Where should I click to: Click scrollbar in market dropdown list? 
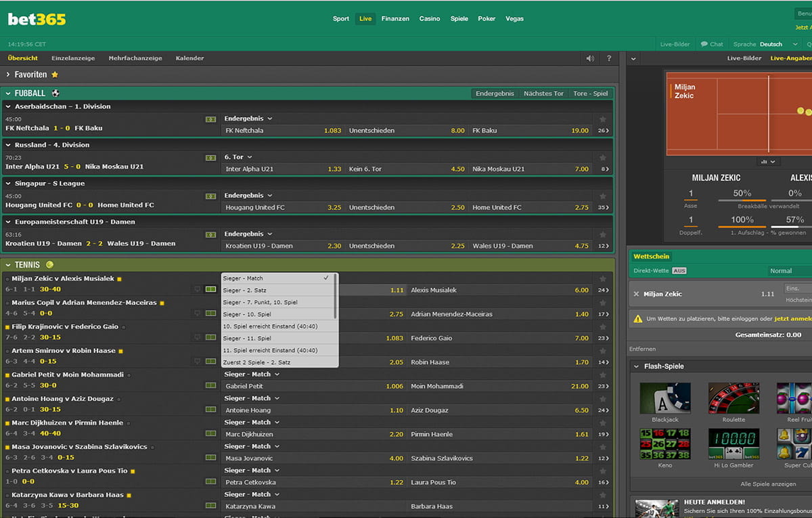[x=336, y=297]
